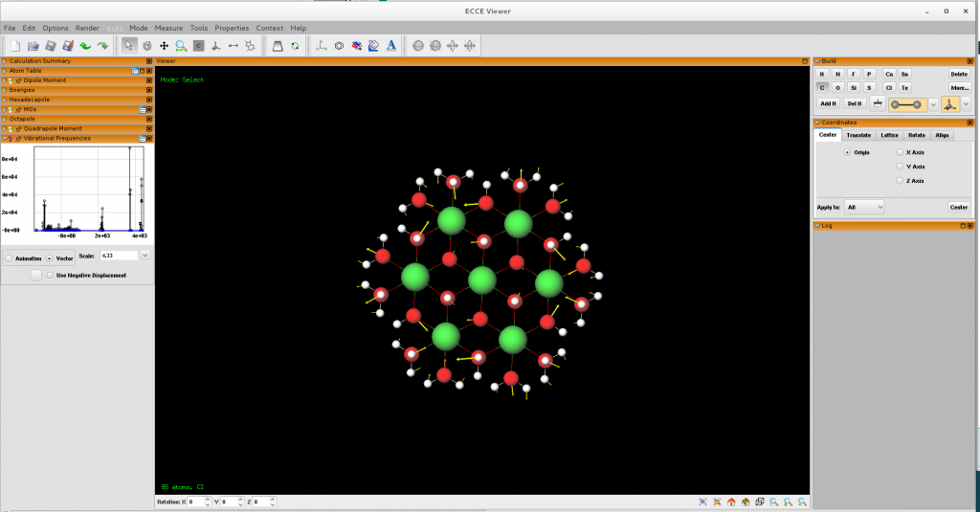Open the Apply to dropdown
The width and height of the screenshot is (980, 512).
[864, 207]
